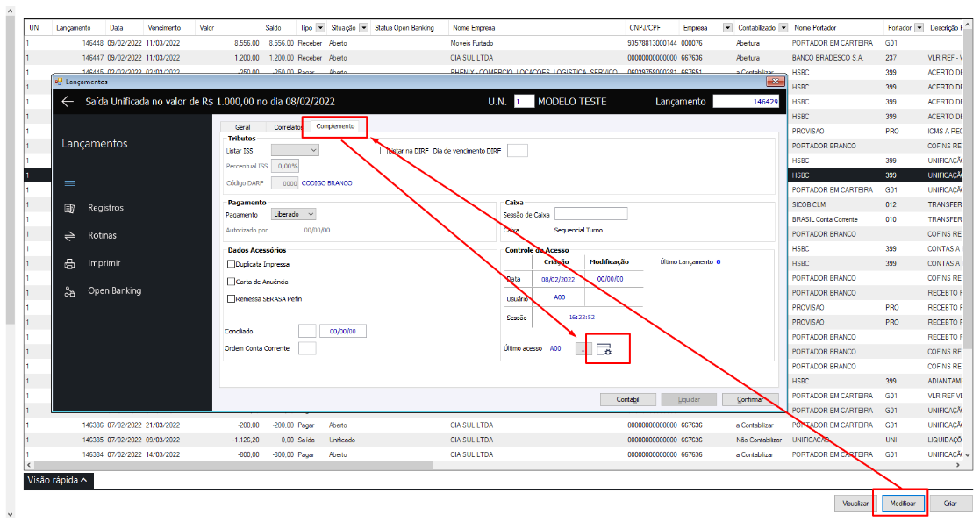The image size is (980, 522).
Task: Click the Modificar button
Action: tap(903, 504)
